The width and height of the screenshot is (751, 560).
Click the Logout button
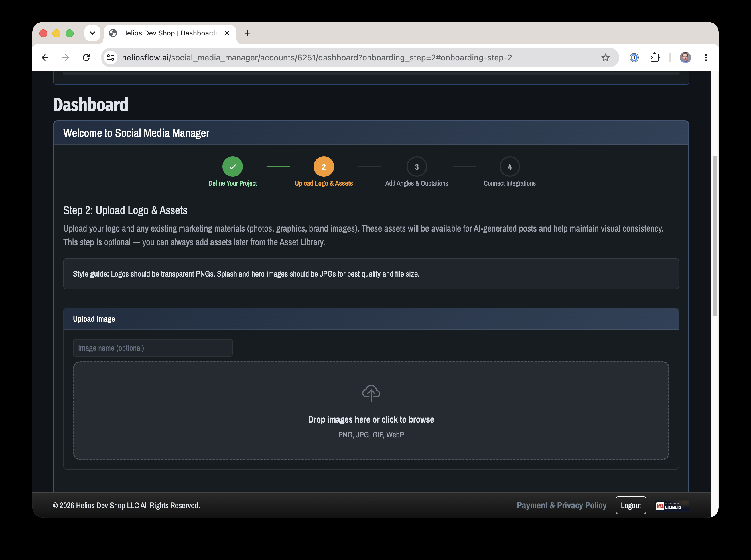[x=631, y=505]
